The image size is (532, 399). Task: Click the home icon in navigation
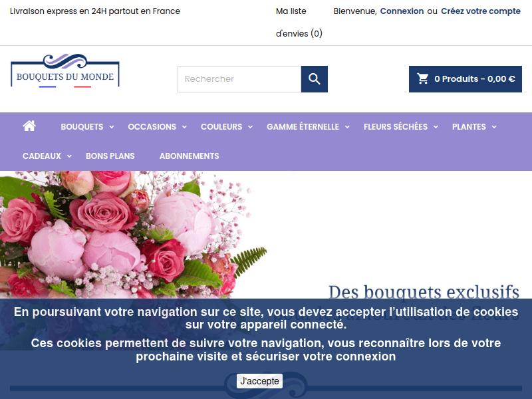[x=29, y=126]
